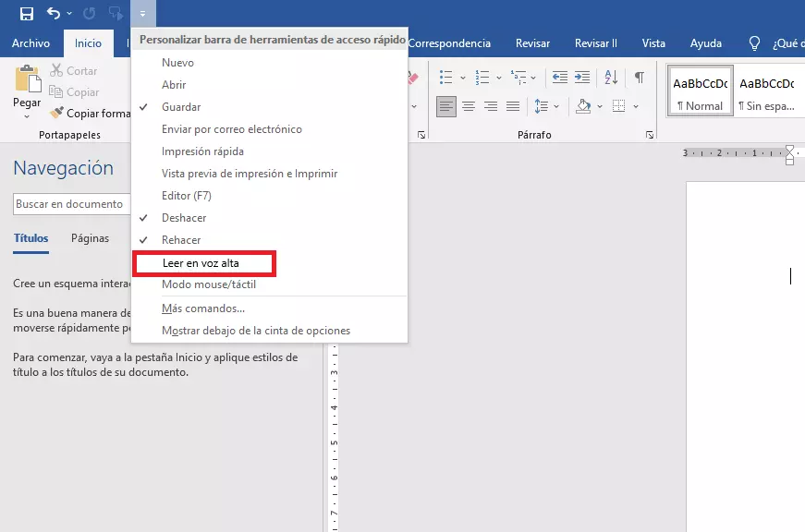805x532 pixels.
Task: Toggle the show paragraph marks (¶) icon
Action: pyautogui.click(x=639, y=78)
